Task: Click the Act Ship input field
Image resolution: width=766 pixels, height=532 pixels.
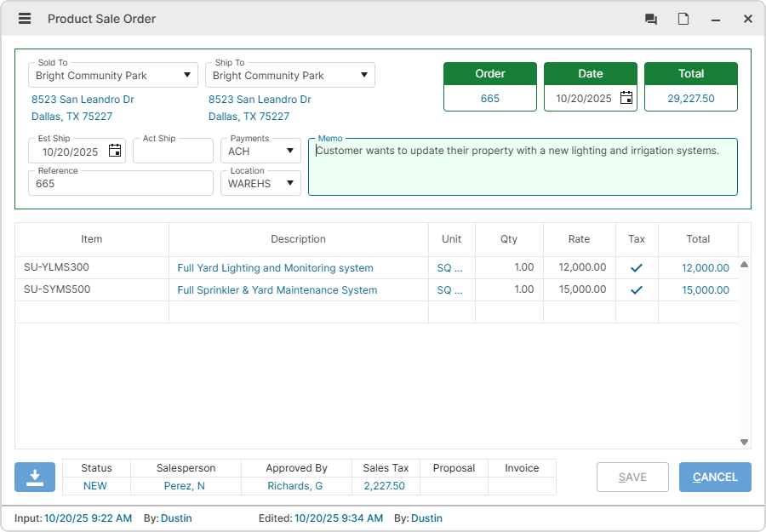Action: 173,151
